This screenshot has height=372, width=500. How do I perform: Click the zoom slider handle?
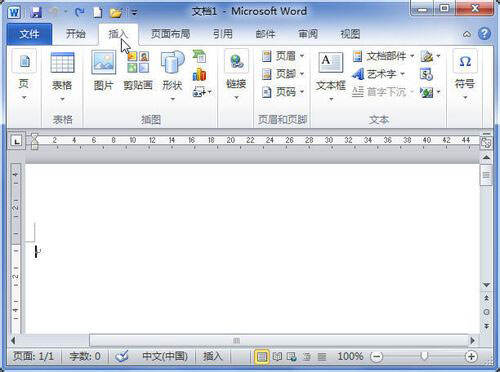click(424, 356)
